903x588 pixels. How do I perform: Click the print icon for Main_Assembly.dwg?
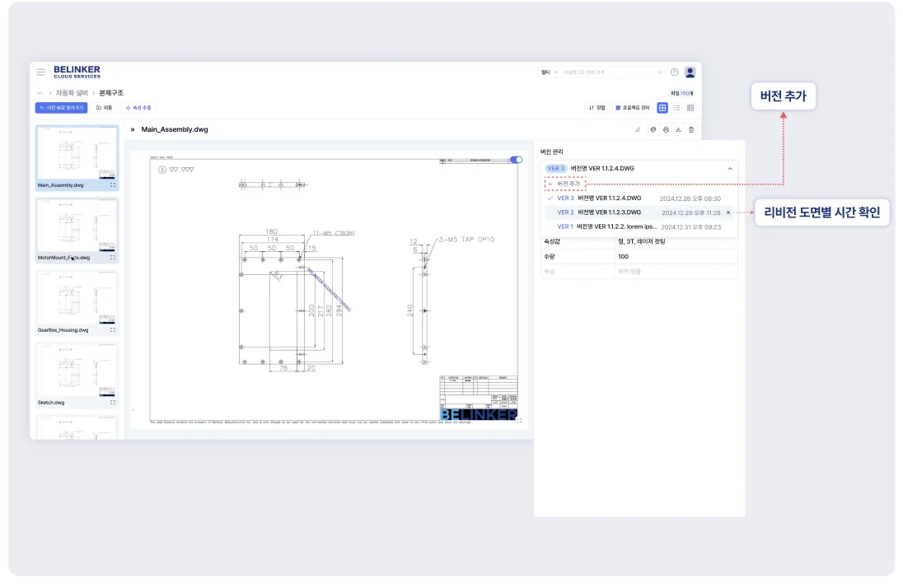pos(666,129)
